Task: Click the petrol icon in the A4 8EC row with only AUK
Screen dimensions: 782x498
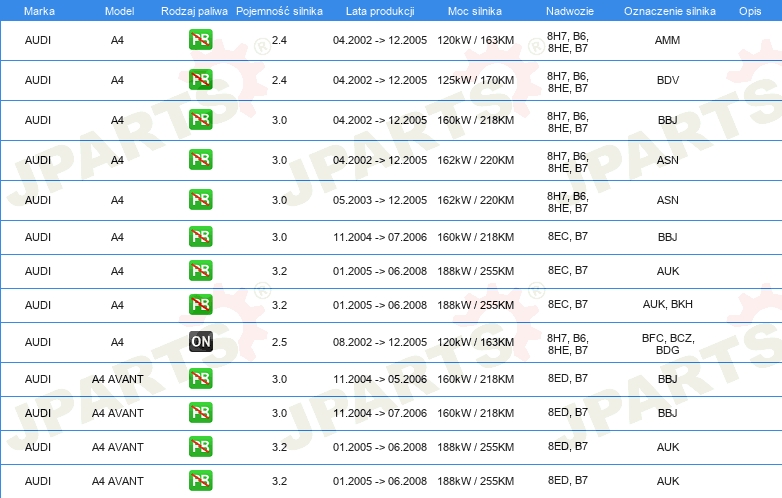Action: click(200, 271)
